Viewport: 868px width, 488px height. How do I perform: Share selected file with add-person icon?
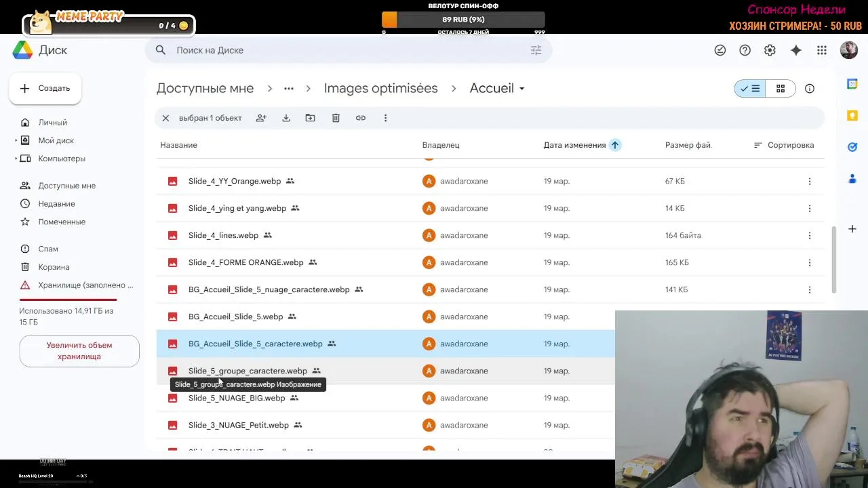(x=261, y=118)
